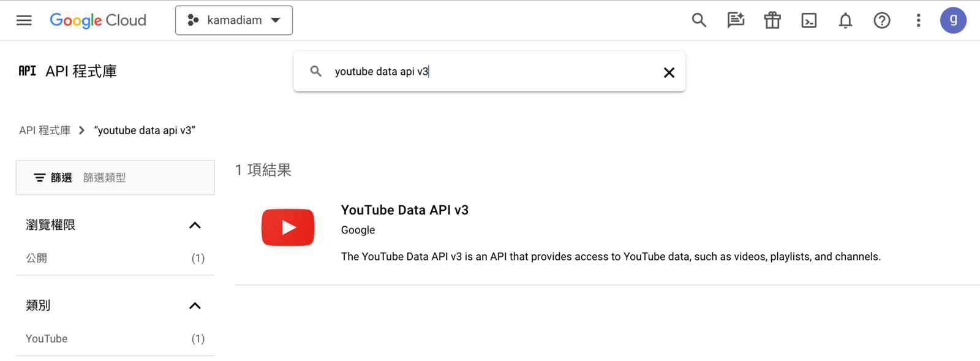Open the notifications bell
This screenshot has width=980, height=361.
[845, 20]
